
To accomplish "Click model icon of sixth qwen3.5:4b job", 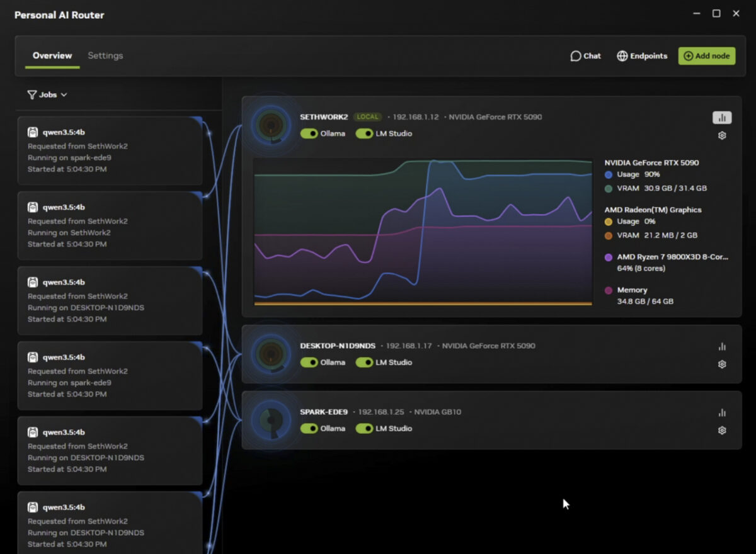I will click(x=33, y=507).
